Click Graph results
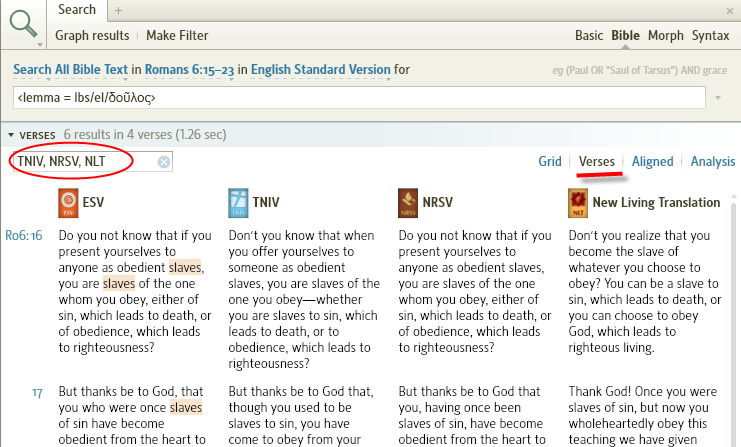 92,35
